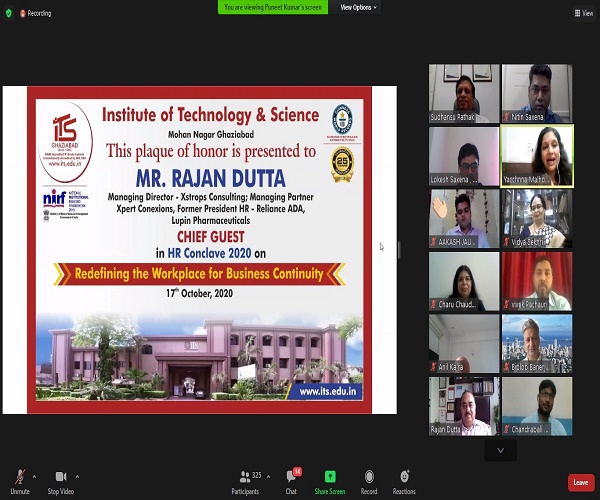Click 'CHIEF GUEST' text on slide
This screenshot has height=500, width=600.
click(x=210, y=237)
